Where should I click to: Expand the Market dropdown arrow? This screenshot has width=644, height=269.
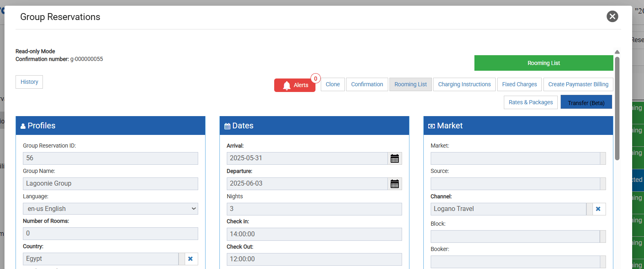603,159
